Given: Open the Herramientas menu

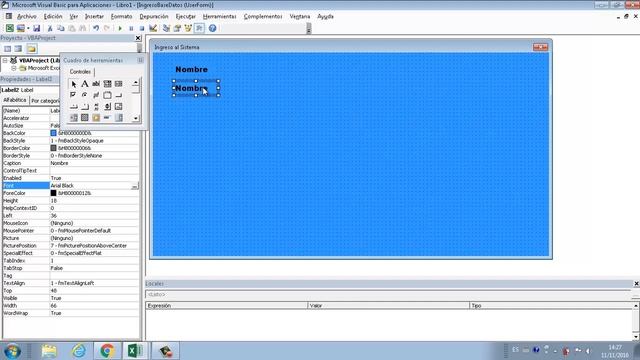Looking at the screenshot, I should click(x=220, y=16).
